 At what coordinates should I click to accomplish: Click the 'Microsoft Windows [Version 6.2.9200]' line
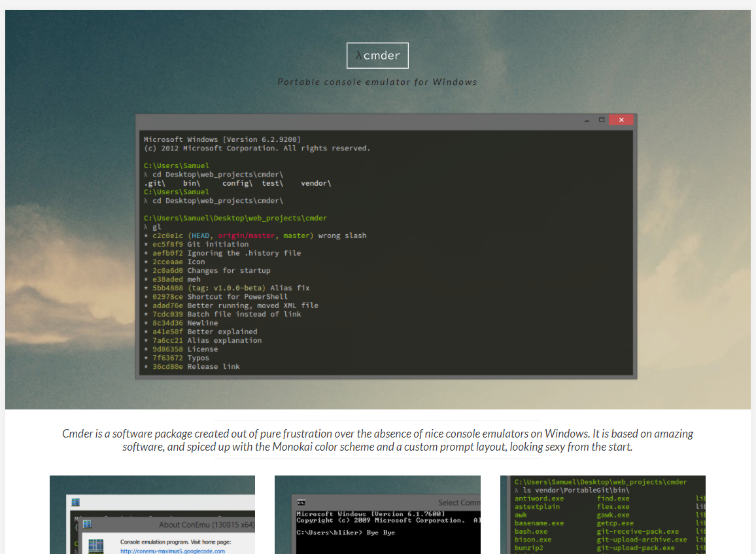[222, 139]
